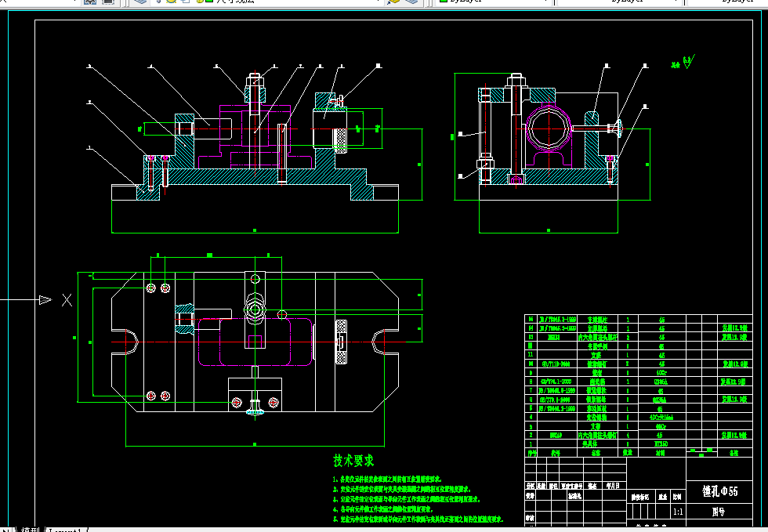Click the 备注 header cell in parts list
This screenshot has height=532, width=768.
(734, 453)
